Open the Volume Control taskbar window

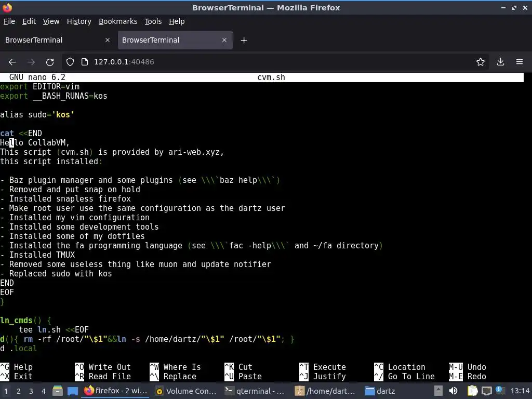pos(186,391)
